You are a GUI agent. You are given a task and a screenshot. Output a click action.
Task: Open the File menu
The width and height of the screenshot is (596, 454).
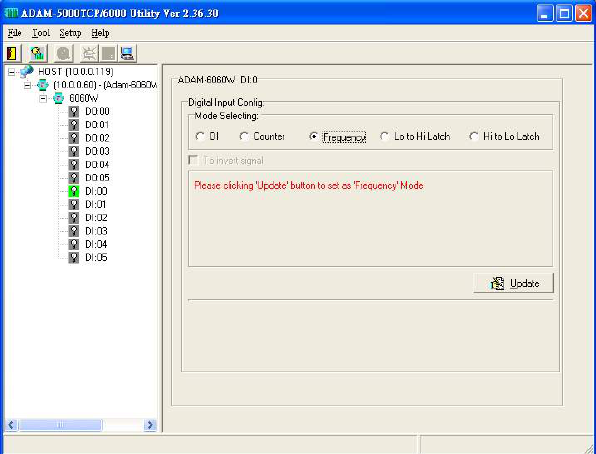[14, 33]
